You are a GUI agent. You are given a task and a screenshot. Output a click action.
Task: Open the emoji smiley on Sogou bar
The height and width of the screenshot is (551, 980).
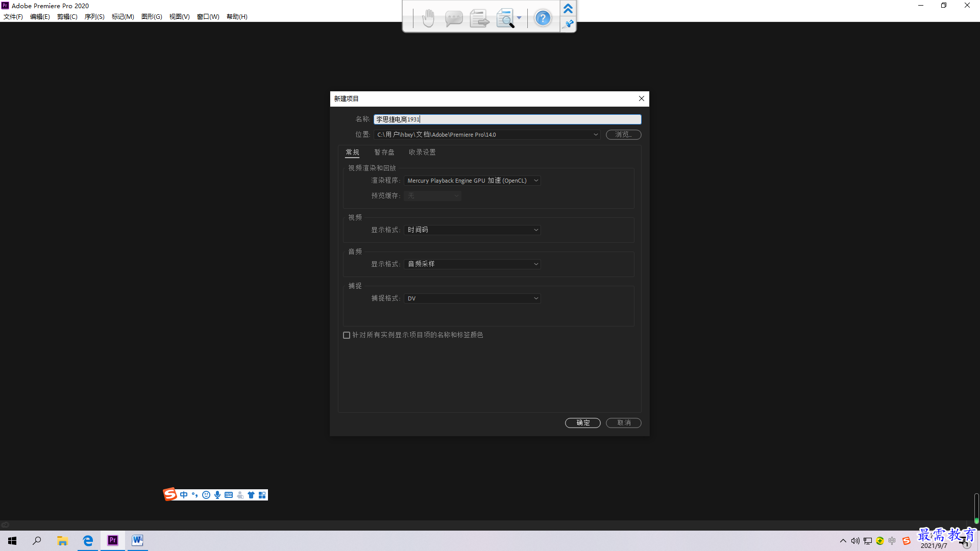[206, 495]
